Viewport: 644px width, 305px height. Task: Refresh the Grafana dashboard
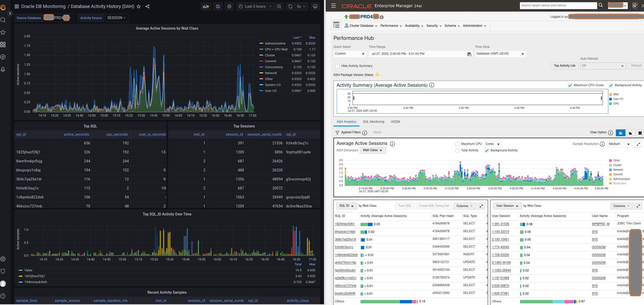pyautogui.click(x=290, y=6)
